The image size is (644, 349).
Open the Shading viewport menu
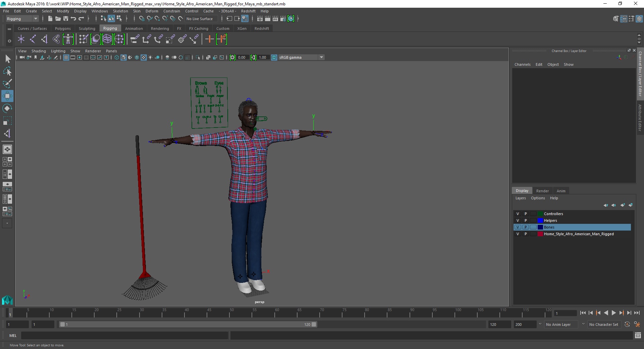(x=39, y=51)
